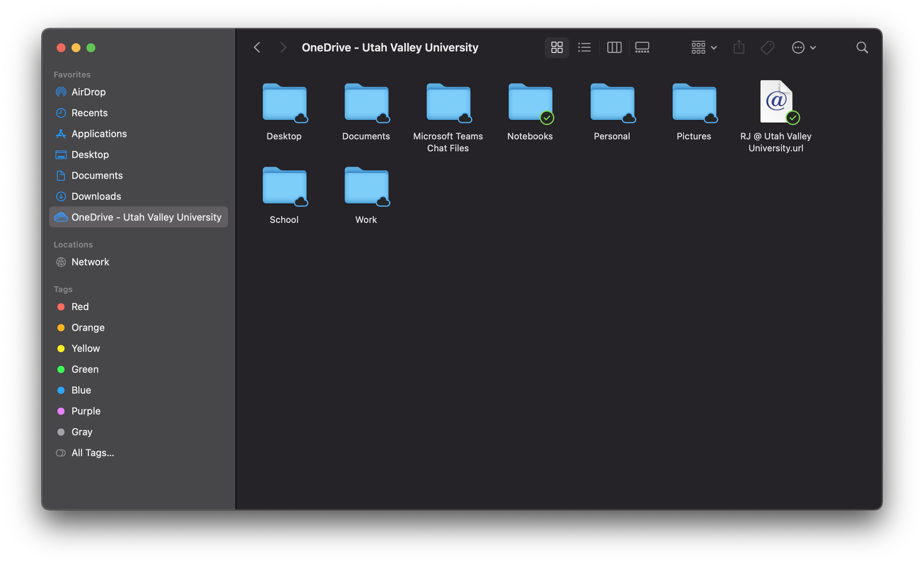Select the AirDrop sidebar item
Viewport: 924px width, 565px height.
click(88, 92)
